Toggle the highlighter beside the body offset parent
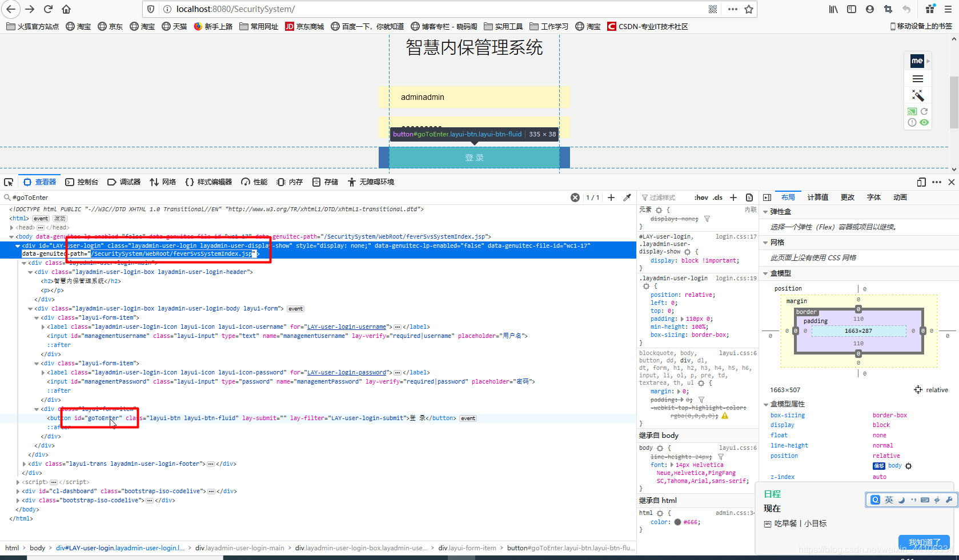The width and height of the screenshot is (959, 560). (x=908, y=466)
